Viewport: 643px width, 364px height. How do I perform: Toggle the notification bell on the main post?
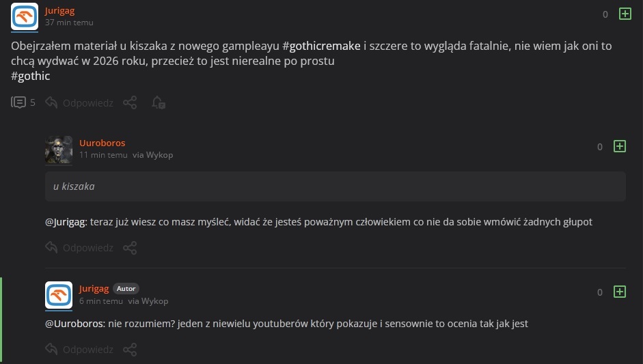158,102
